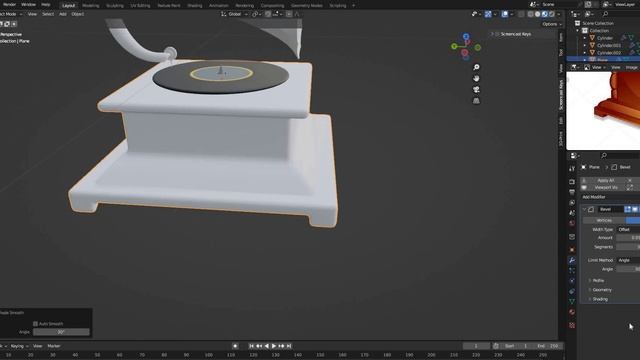Open the Options dropdown in viewport

pyautogui.click(x=552, y=24)
